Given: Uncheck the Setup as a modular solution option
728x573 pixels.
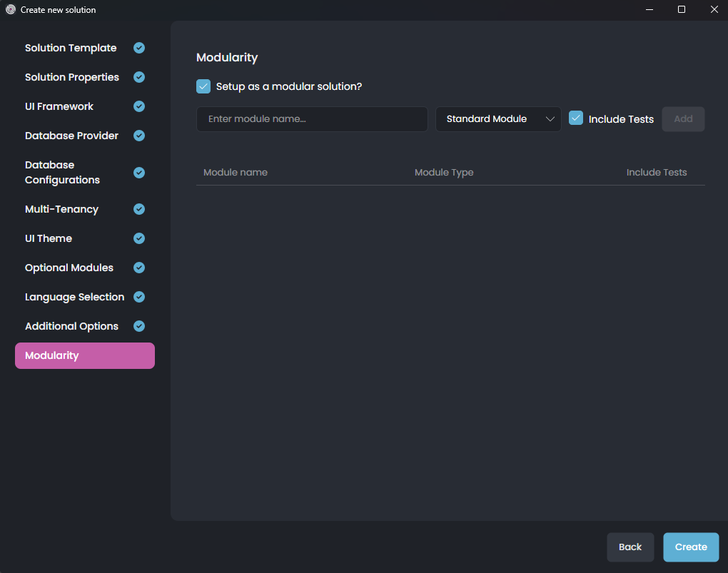Looking at the screenshot, I should [203, 86].
